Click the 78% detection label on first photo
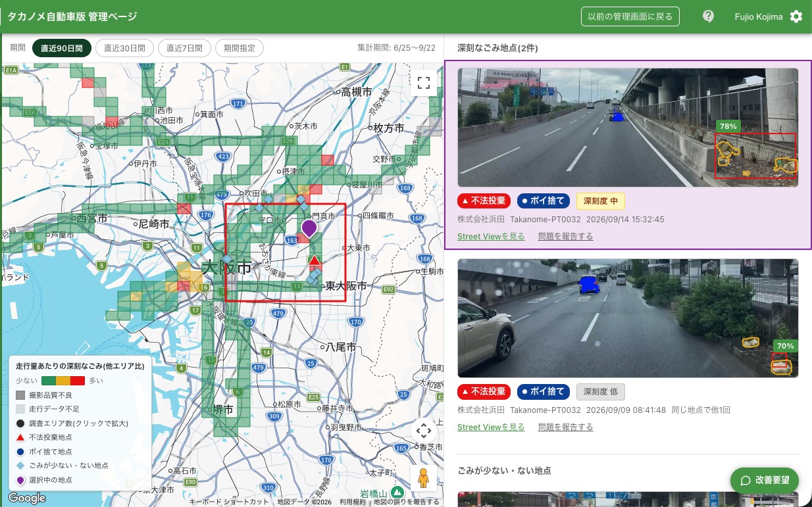812x507 pixels. (728, 126)
